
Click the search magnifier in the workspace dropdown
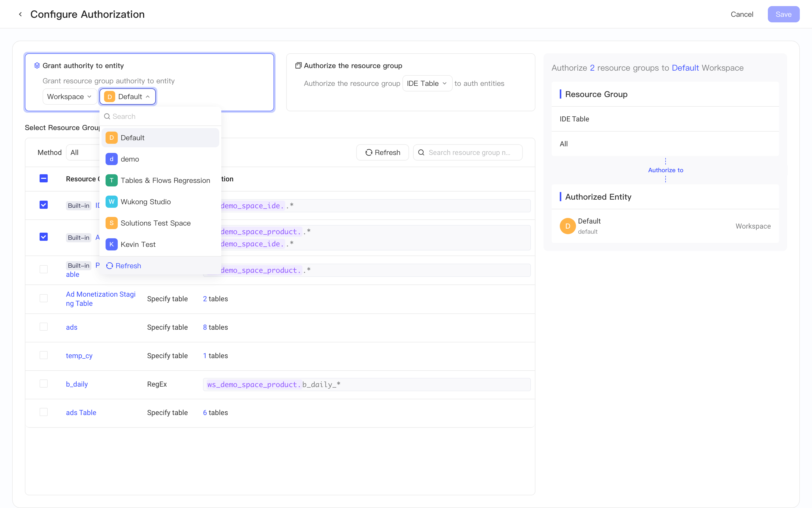107,116
